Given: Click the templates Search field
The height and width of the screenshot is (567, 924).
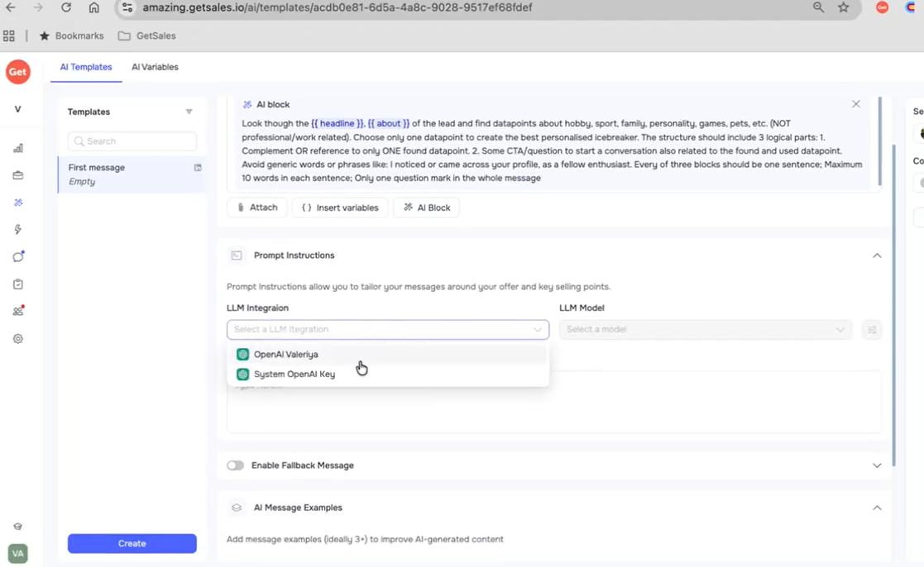Looking at the screenshot, I should 132,141.
